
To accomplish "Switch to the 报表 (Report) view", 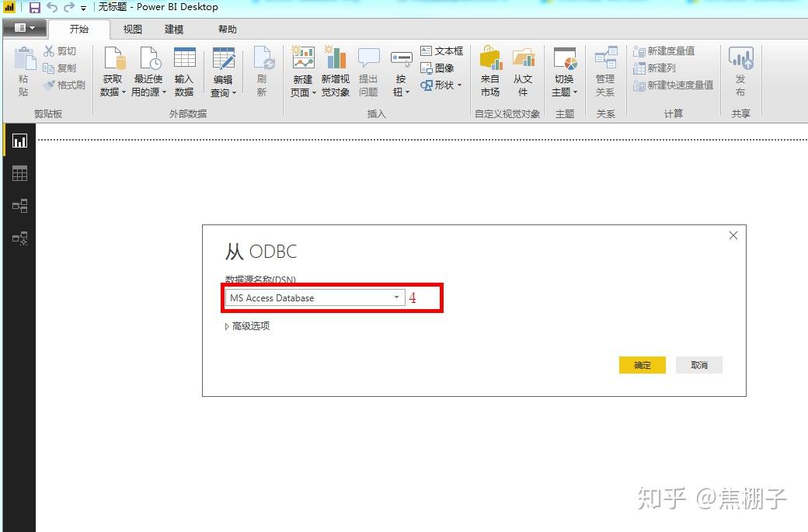I will coord(19,141).
